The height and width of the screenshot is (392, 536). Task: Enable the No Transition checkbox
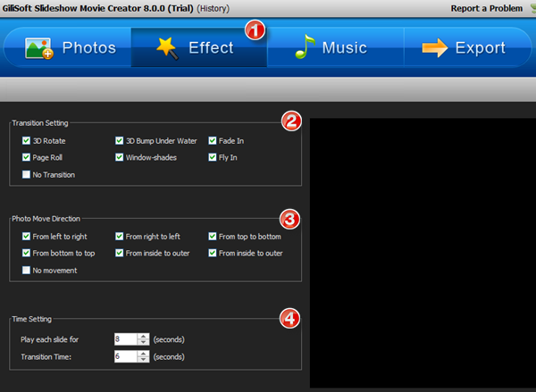(x=26, y=175)
